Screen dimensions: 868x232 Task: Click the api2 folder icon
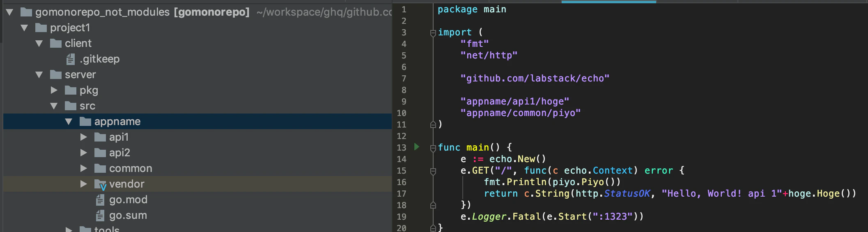point(100,153)
